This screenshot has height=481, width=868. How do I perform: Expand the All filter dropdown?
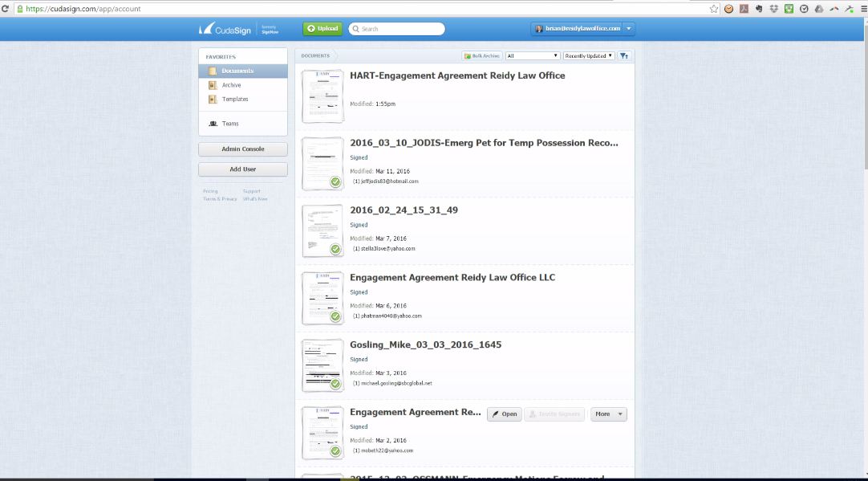pos(533,56)
